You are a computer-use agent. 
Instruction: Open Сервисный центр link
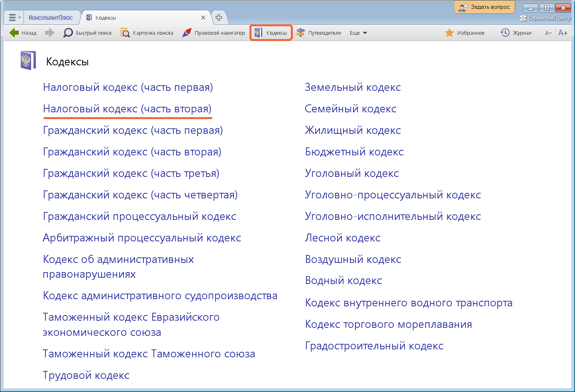(x=545, y=18)
